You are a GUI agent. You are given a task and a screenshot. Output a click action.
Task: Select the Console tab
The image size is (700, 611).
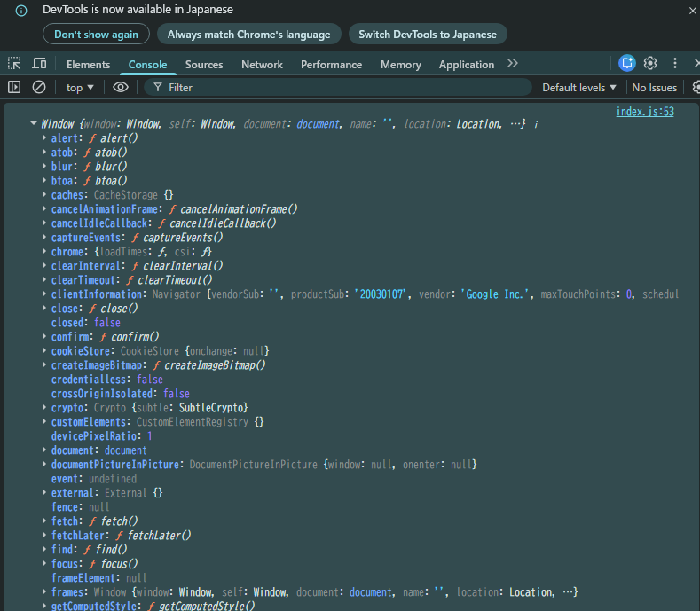pos(148,65)
